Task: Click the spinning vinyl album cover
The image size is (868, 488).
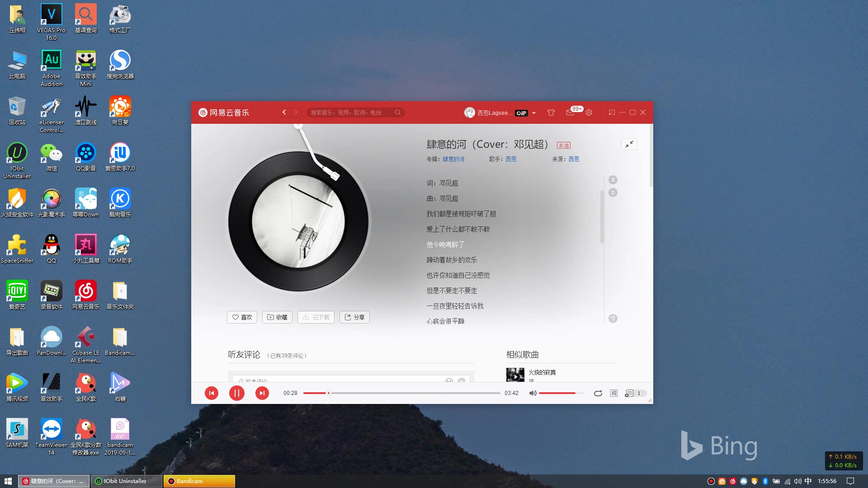Action: coord(298,221)
